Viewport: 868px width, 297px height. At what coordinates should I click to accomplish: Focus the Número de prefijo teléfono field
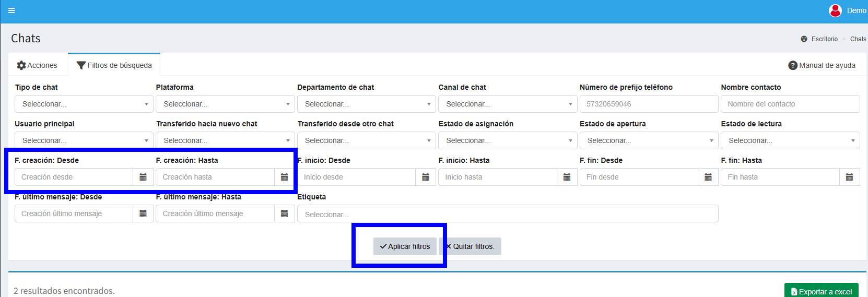[x=649, y=104]
